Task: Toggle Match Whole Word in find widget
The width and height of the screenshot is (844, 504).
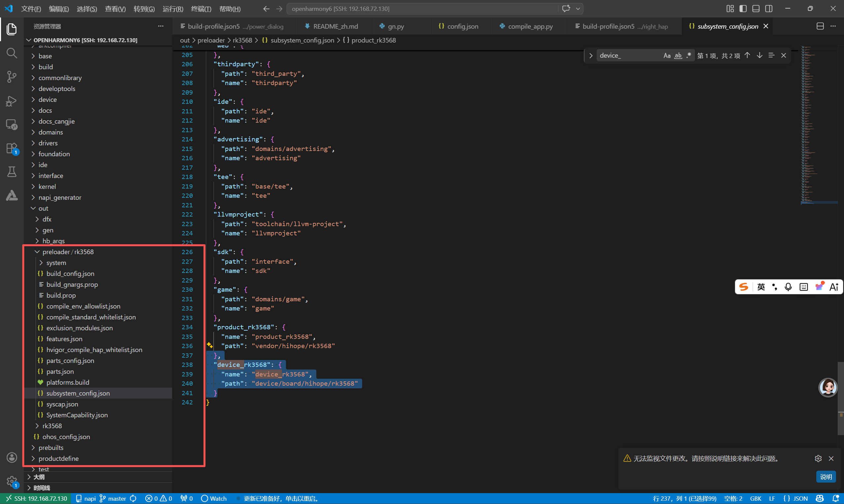Action: pyautogui.click(x=678, y=55)
